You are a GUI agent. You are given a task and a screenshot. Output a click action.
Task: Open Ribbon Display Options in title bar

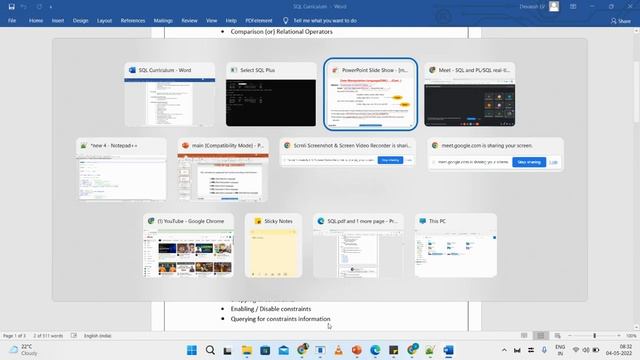click(x=573, y=7)
